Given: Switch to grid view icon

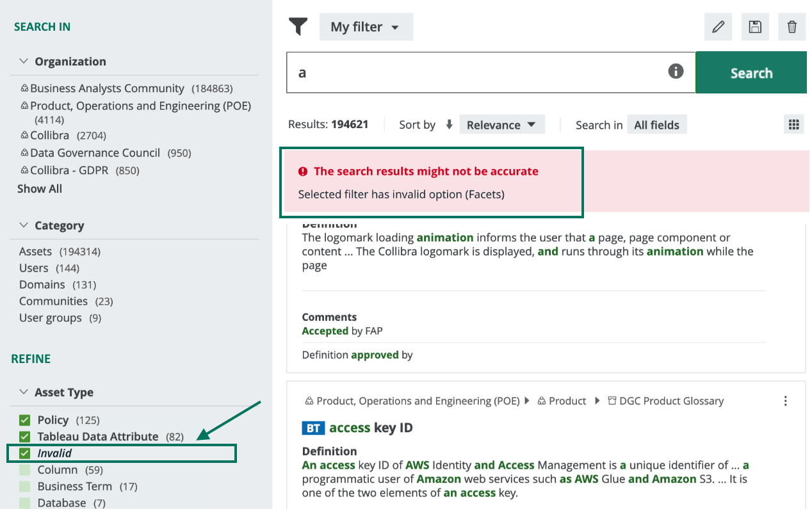Looking at the screenshot, I should click(793, 124).
